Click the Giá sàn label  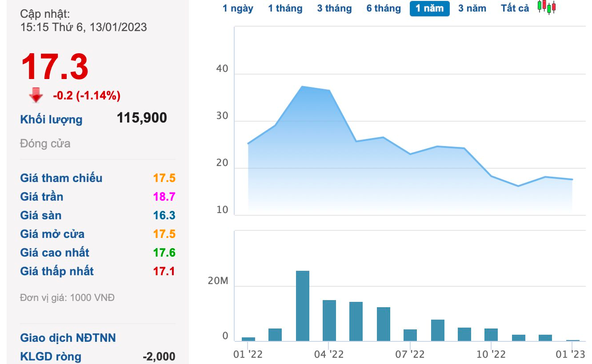pos(41,215)
